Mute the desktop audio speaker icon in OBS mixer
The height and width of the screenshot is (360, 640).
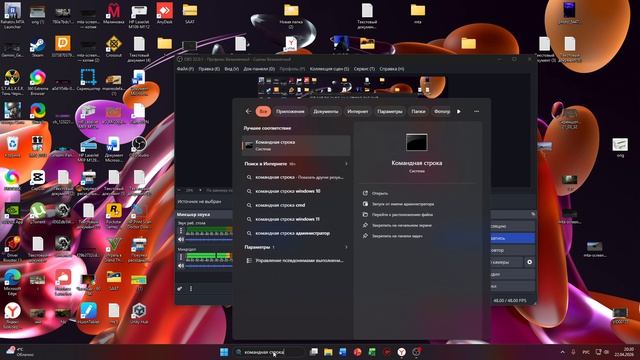tap(181, 240)
